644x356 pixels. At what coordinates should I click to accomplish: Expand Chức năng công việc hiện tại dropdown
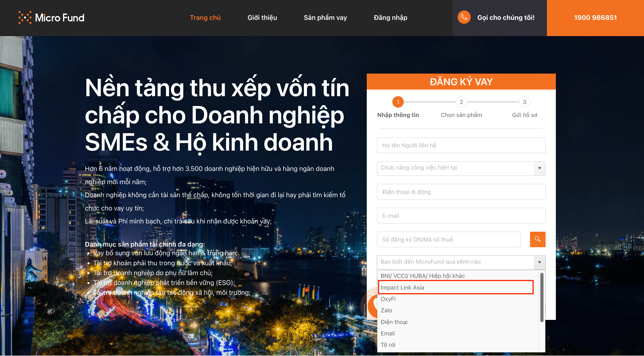click(539, 168)
